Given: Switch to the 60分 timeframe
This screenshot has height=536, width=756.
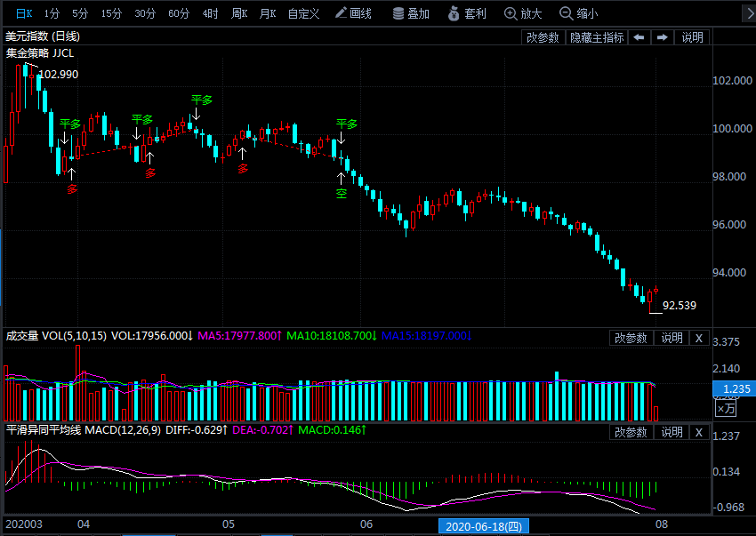Looking at the screenshot, I should coord(179,13).
